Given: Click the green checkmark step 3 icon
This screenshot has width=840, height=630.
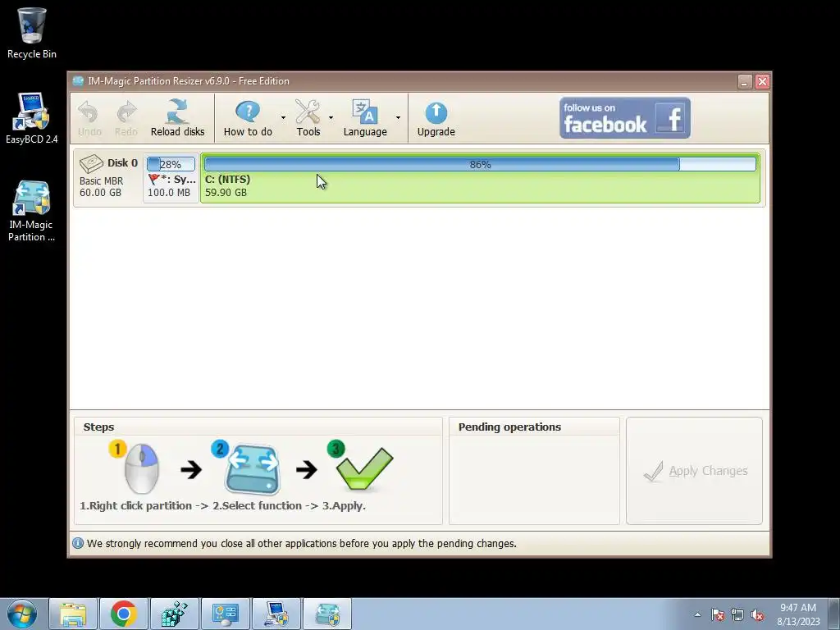Looking at the screenshot, I should point(365,469).
